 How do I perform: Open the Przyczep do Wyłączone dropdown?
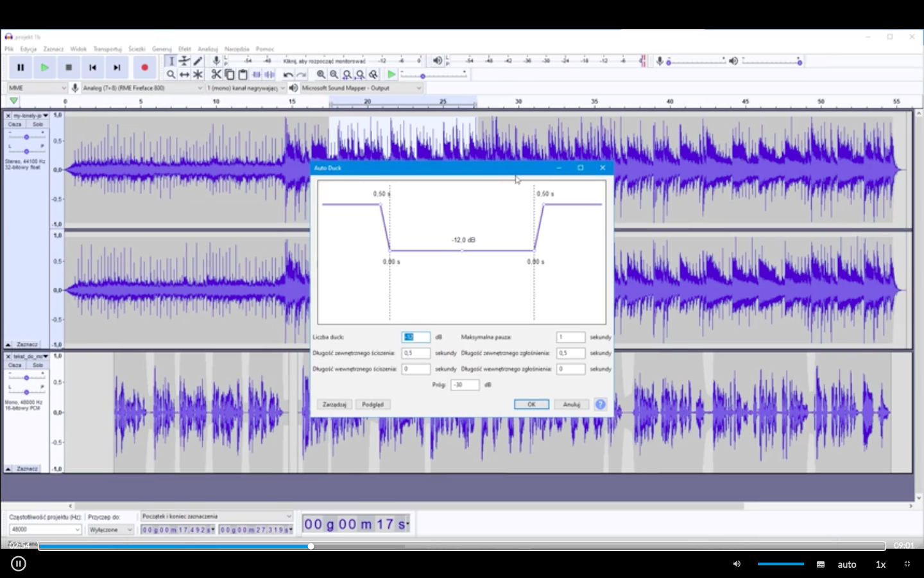pyautogui.click(x=111, y=530)
